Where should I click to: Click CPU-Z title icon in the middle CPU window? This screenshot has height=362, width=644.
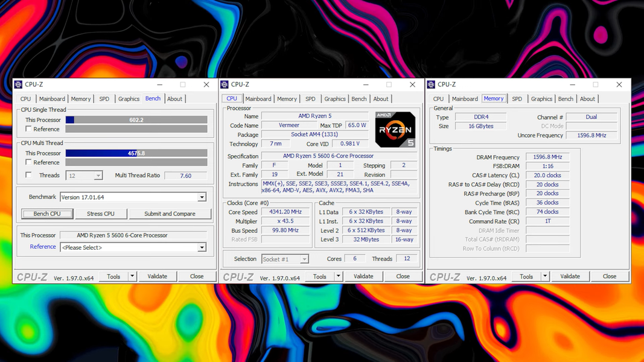225,84
